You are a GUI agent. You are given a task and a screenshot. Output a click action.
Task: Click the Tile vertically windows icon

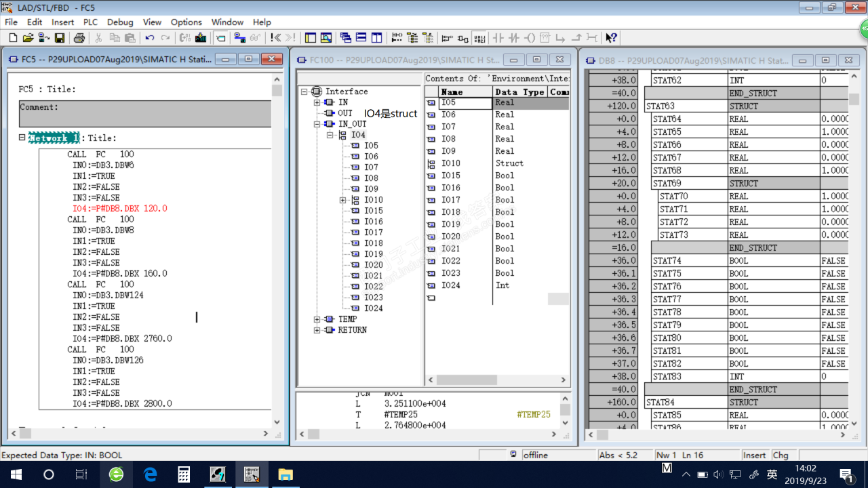click(x=377, y=38)
